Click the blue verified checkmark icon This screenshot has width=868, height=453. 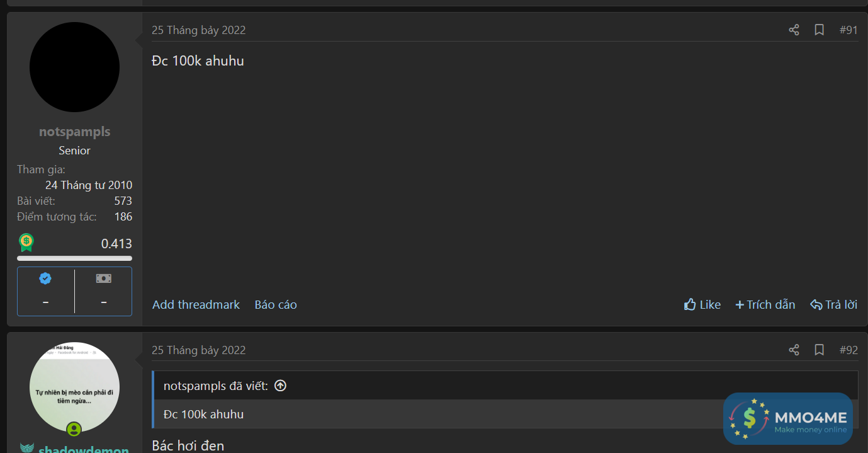click(45, 278)
